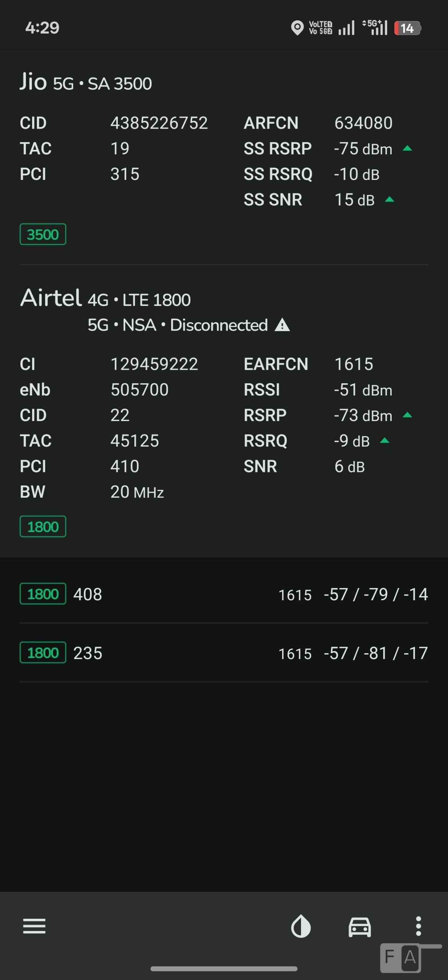Tap the Disconnected warning triangle icon
Image resolution: width=448 pixels, height=980 pixels.
[x=282, y=325]
